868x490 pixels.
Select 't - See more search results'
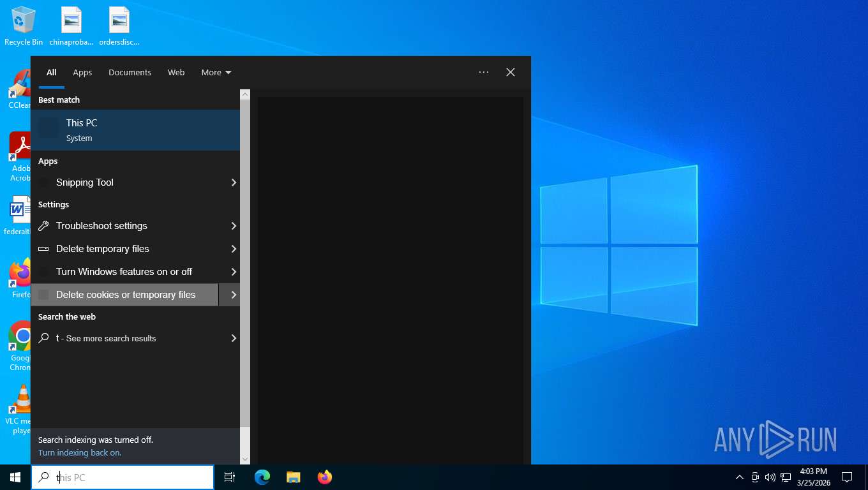coord(124,338)
